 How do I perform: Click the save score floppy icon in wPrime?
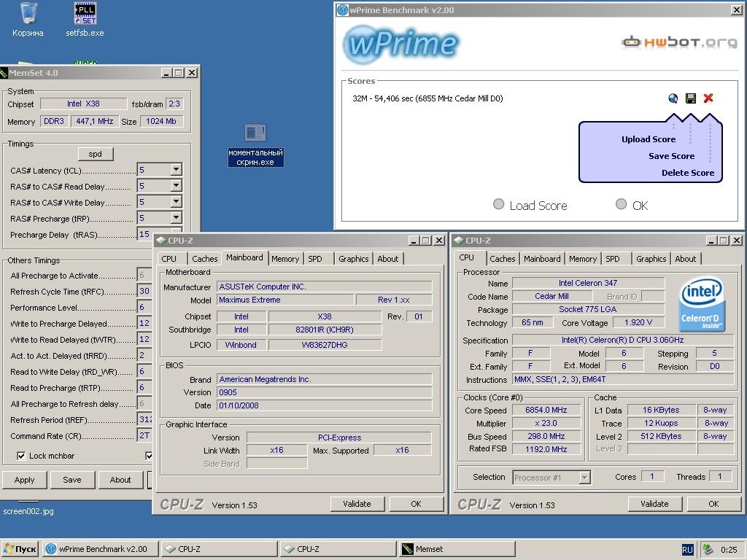(x=690, y=98)
